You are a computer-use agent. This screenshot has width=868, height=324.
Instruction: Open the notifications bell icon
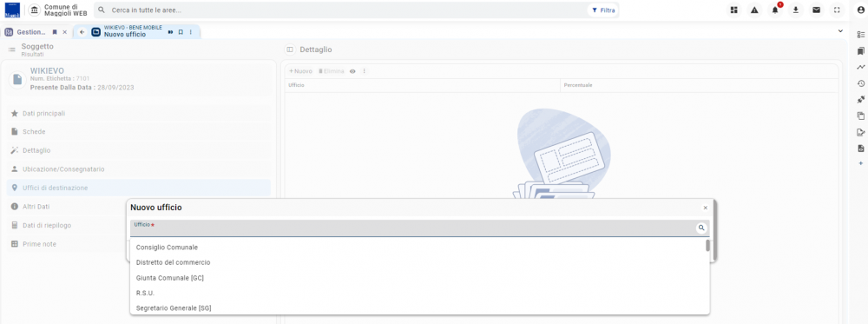click(775, 10)
